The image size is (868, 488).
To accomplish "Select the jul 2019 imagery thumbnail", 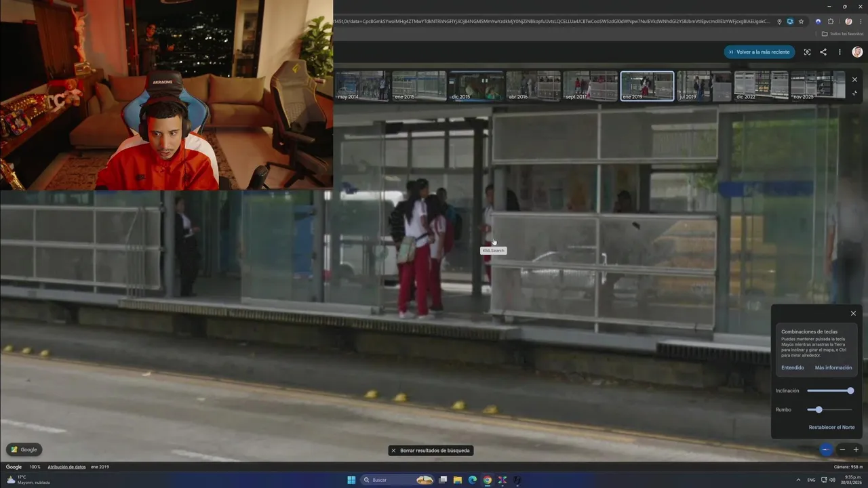I will point(704,86).
